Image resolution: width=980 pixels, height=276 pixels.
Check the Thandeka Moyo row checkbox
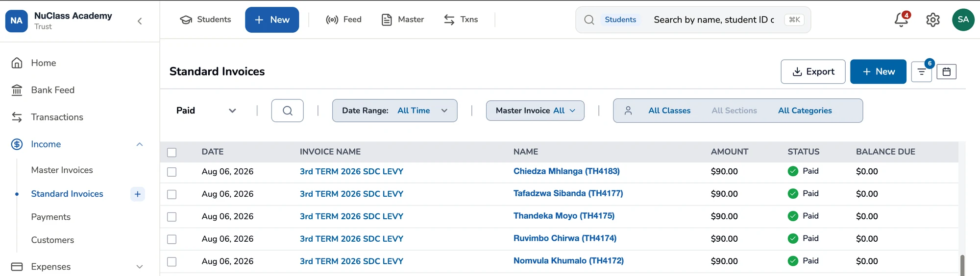[171, 217]
